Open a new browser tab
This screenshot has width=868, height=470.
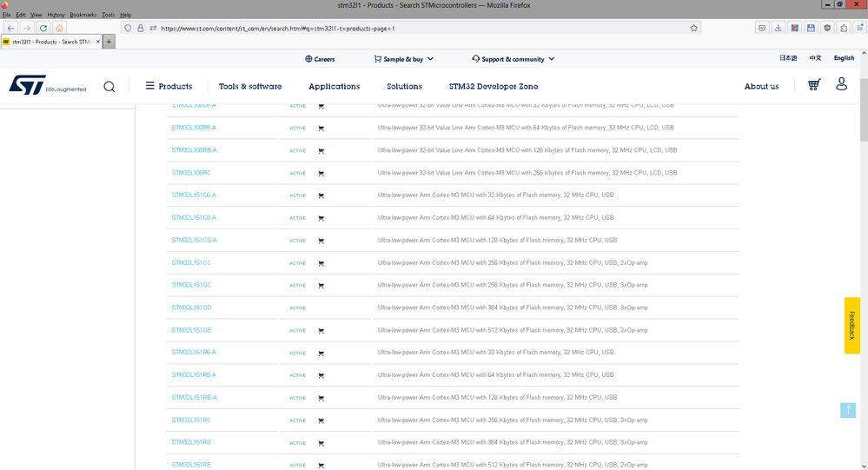[x=109, y=42]
